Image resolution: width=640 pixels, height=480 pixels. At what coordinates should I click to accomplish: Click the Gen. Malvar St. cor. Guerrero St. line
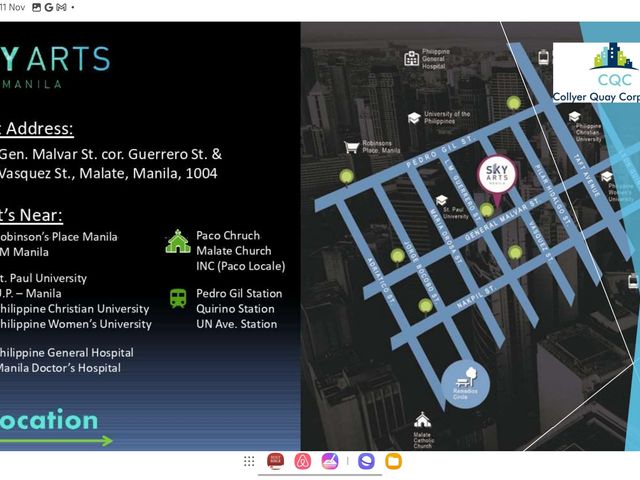[x=111, y=154]
